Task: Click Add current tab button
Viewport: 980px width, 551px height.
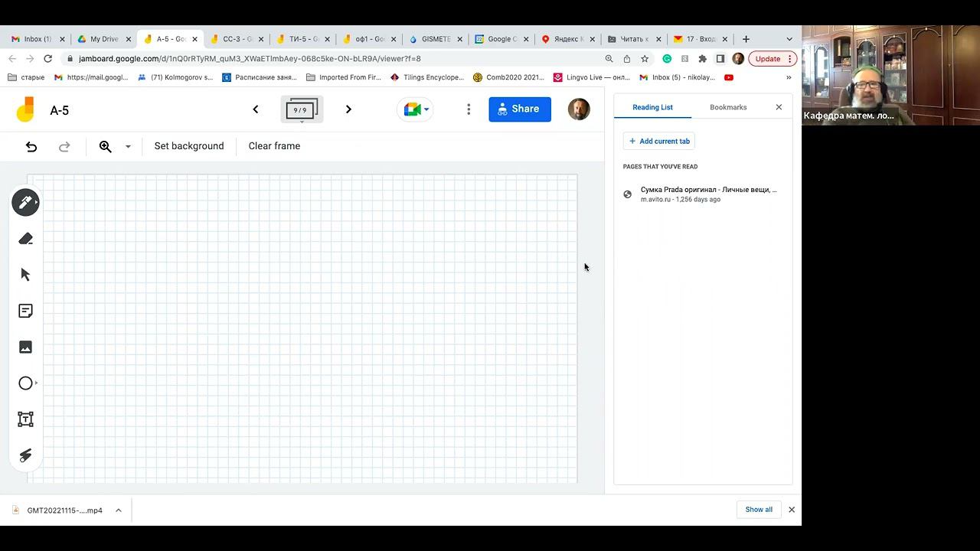Action: [x=659, y=141]
